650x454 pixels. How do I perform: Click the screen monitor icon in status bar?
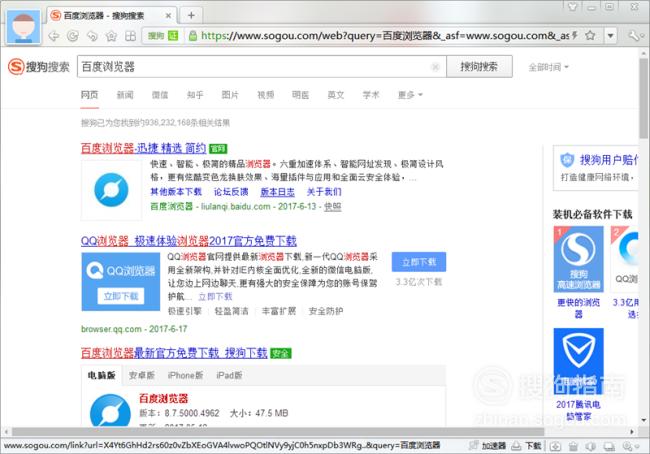pyautogui.click(x=609, y=446)
